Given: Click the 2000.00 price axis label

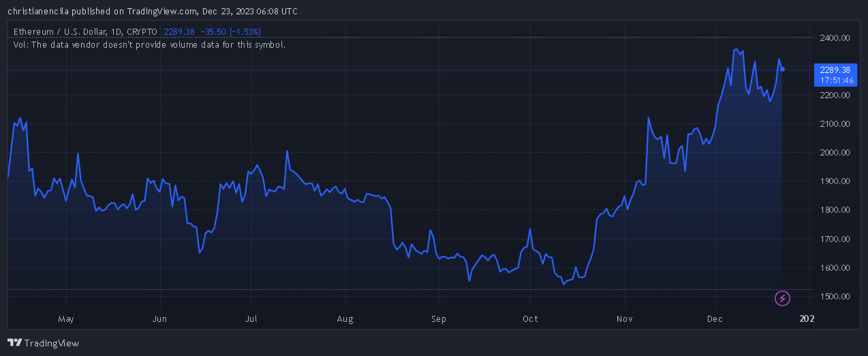Looking at the screenshot, I should click(x=835, y=153).
